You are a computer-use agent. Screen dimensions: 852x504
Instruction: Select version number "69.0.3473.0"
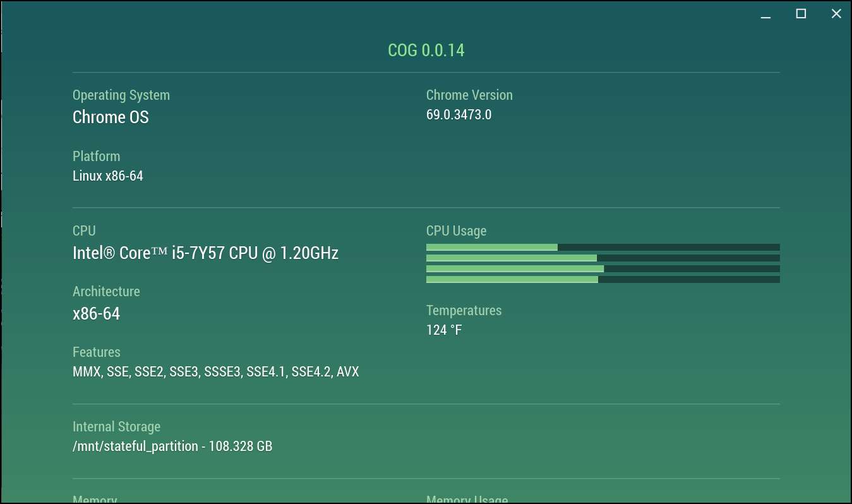click(x=459, y=115)
